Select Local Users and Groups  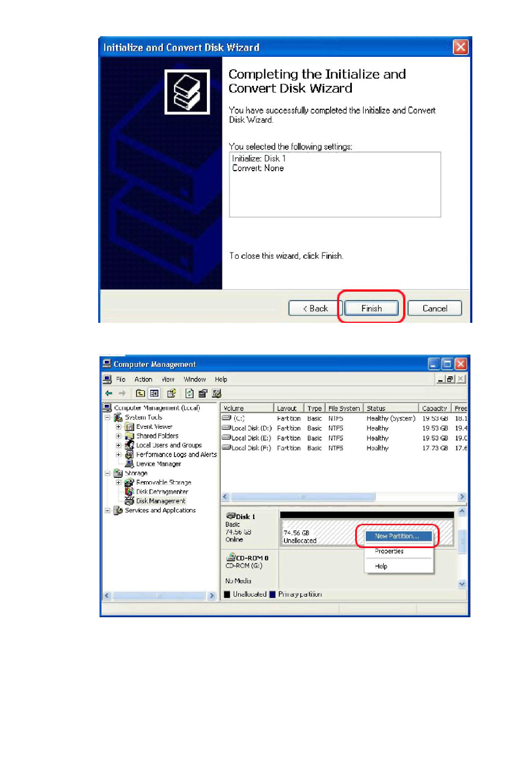169,445
